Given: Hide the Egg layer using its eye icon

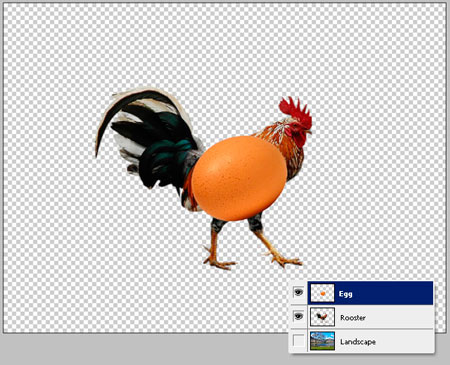Looking at the screenshot, I should (x=298, y=293).
